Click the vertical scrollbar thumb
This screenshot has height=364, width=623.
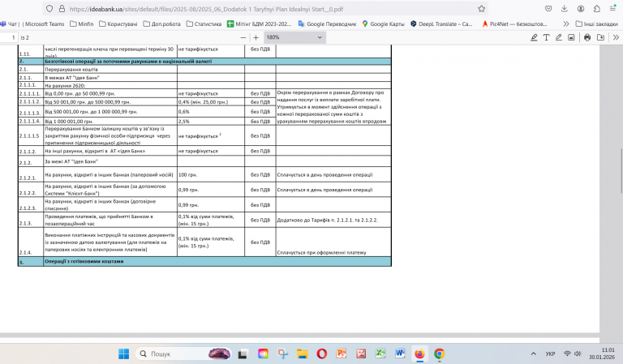click(621, 171)
